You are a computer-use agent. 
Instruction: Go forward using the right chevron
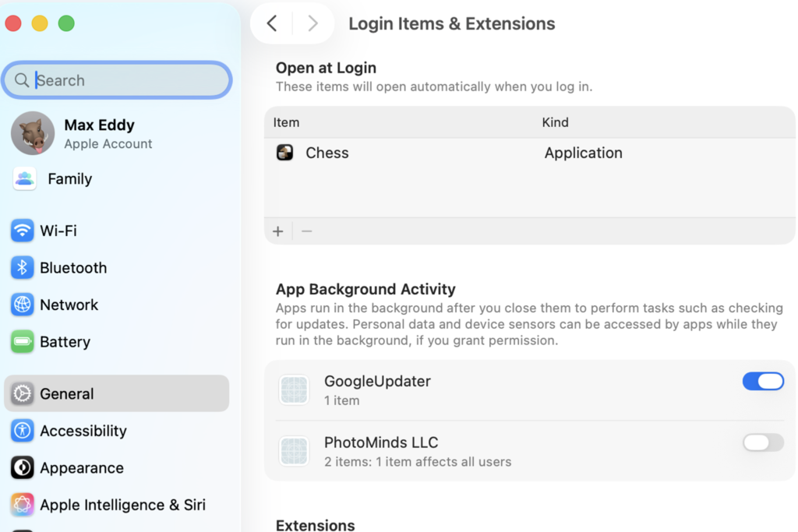click(312, 23)
